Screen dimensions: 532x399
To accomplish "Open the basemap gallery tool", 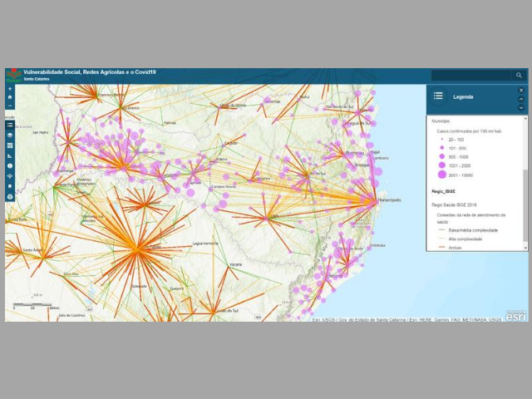I will coord(9,145).
